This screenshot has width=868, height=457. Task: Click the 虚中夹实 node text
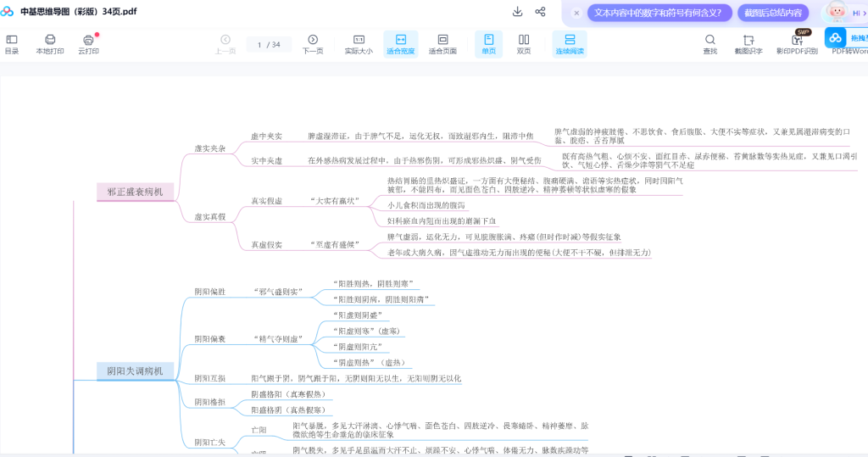[266, 136]
